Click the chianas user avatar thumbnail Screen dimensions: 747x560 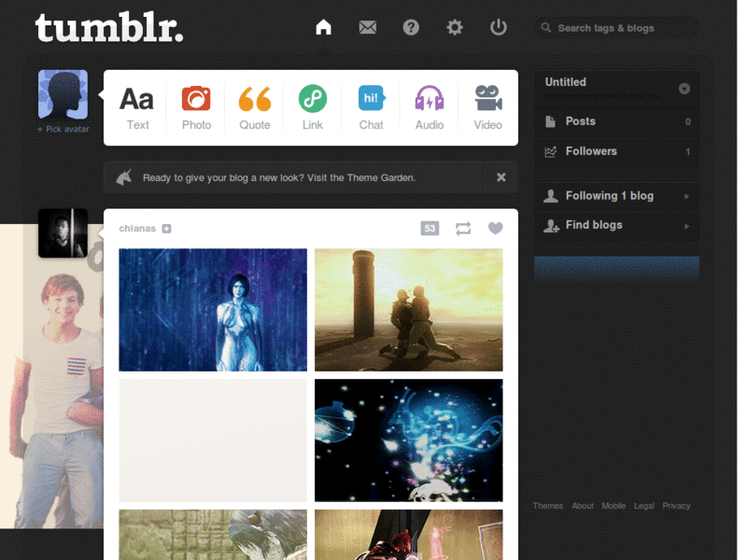63,233
